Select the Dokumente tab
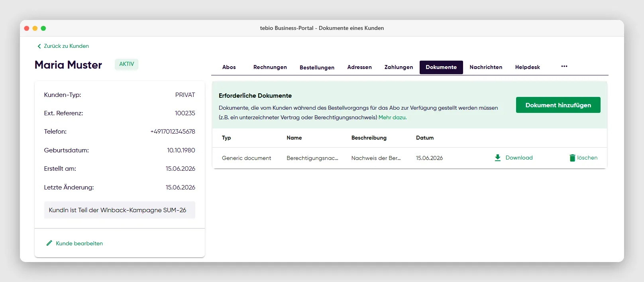 coord(441,67)
